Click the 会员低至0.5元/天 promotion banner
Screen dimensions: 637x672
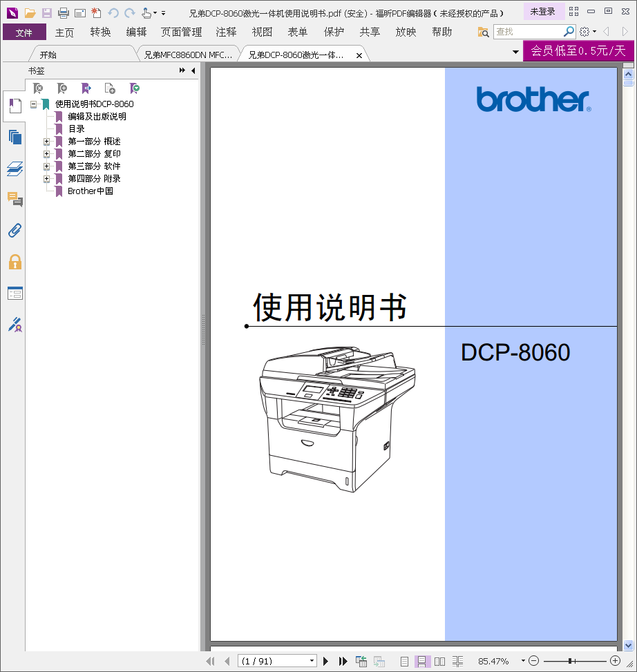point(578,51)
